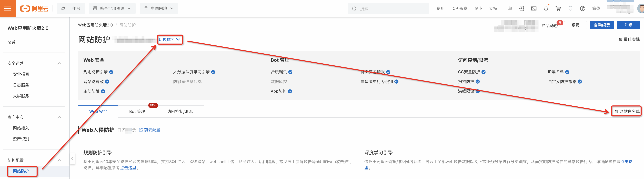
Task: Open the help question mark icon
Action: (x=582, y=8)
